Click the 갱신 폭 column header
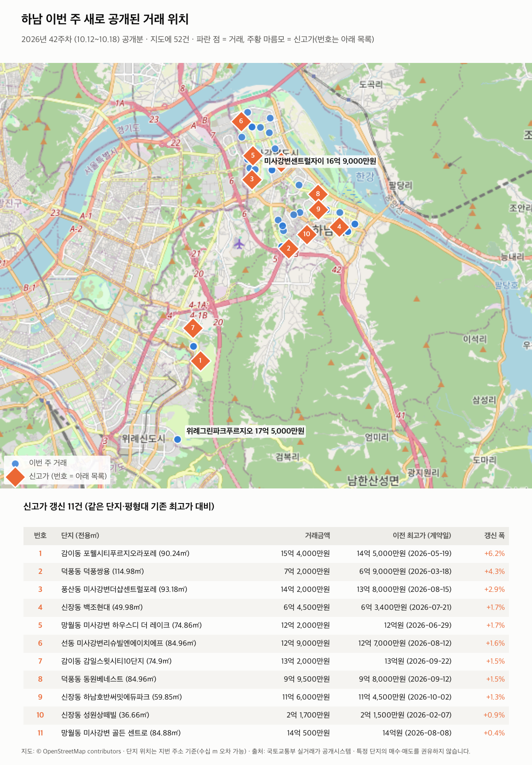 (x=494, y=535)
